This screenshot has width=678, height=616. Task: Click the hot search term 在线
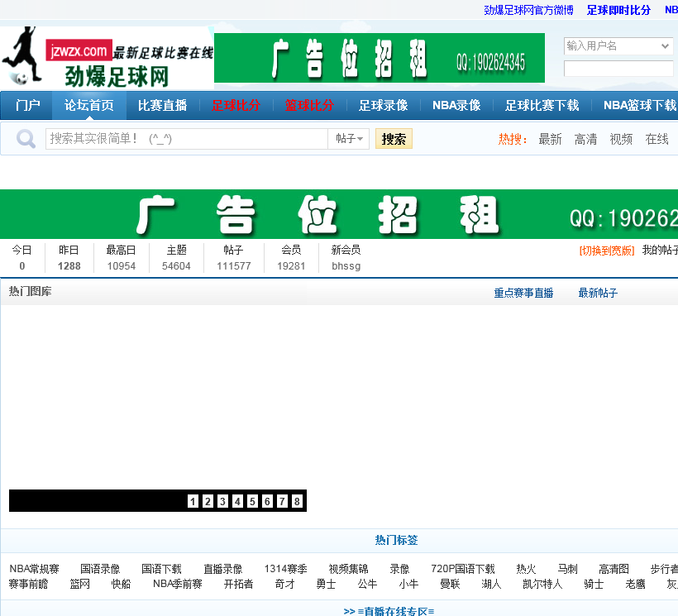click(x=657, y=139)
